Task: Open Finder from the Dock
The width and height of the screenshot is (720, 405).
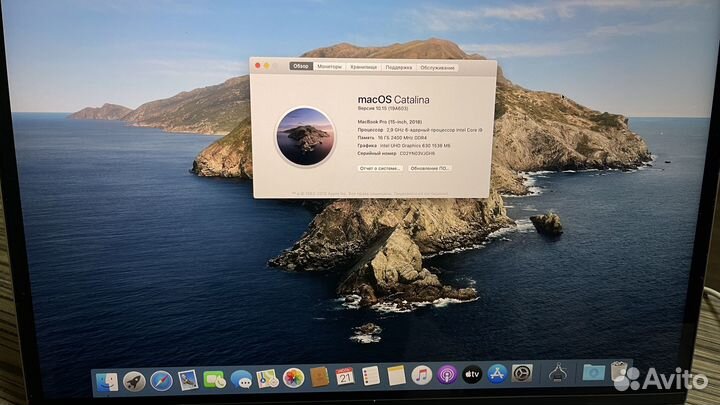Action: tap(107, 382)
